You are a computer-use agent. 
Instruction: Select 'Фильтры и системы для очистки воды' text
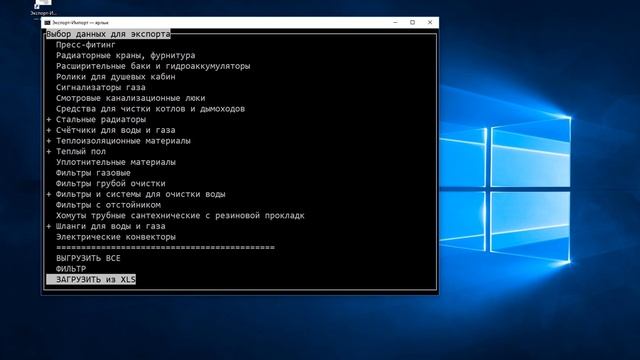[x=140, y=194]
